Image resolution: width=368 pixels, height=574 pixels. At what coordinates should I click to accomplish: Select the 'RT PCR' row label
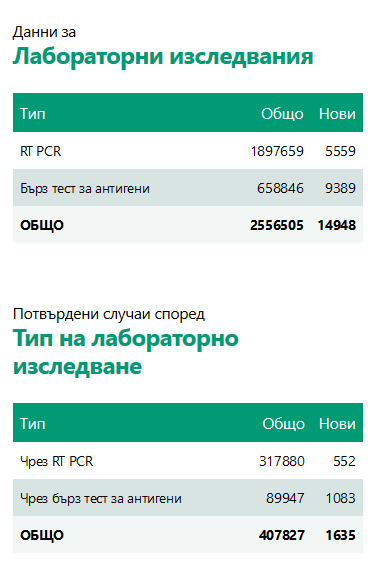click(41, 151)
